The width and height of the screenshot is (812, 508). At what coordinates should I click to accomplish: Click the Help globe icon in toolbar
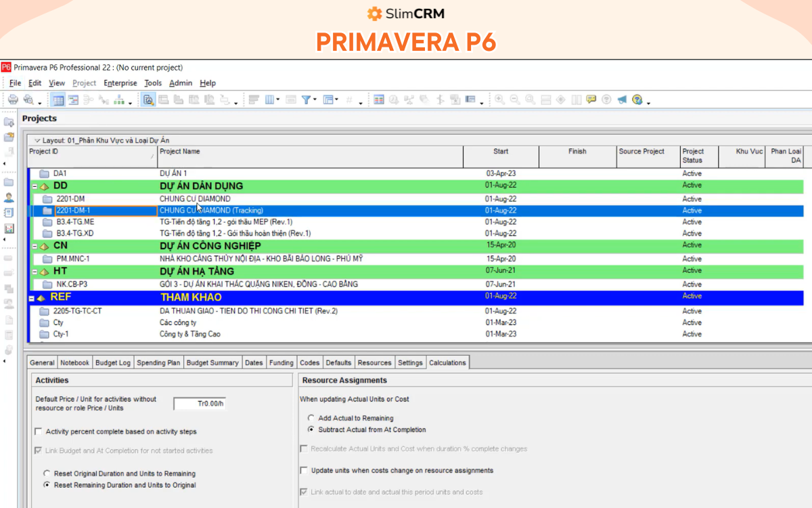coord(637,100)
